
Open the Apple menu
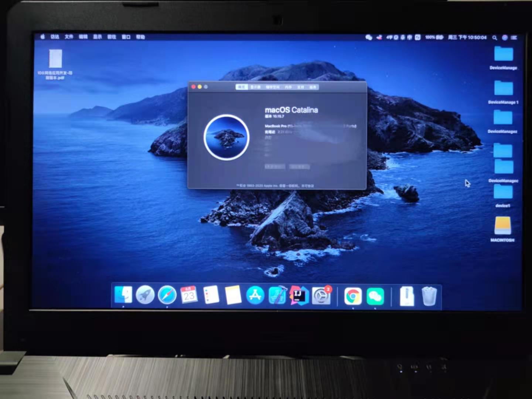[x=42, y=37]
